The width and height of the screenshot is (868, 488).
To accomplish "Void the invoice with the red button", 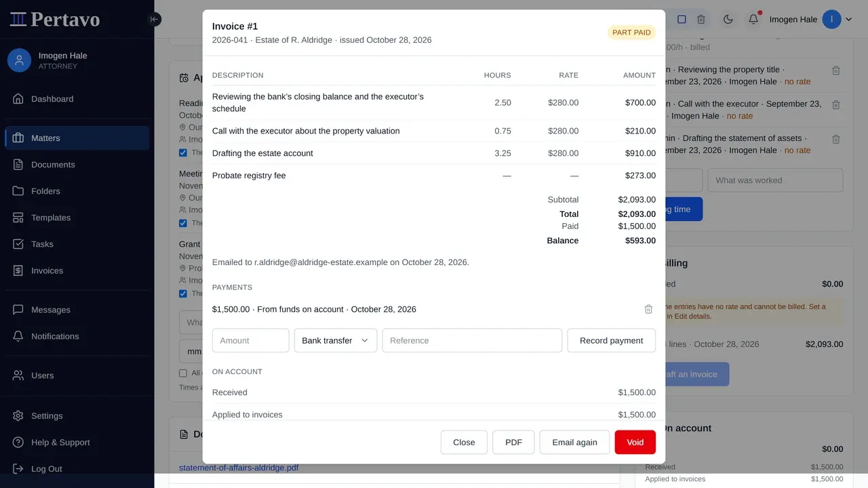I will tap(635, 442).
